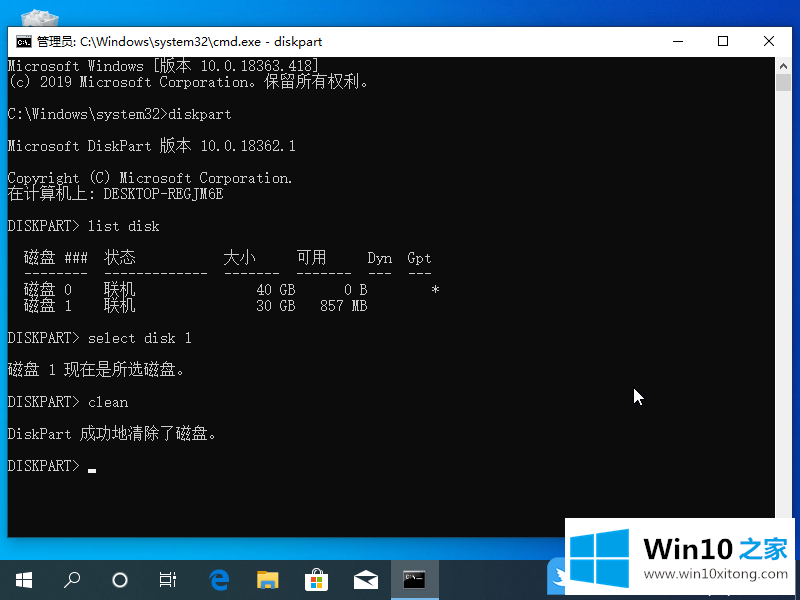The width and height of the screenshot is (800, 600).
Task: Launch Microsoft Edge from taskbar
Action: point(219,580)
